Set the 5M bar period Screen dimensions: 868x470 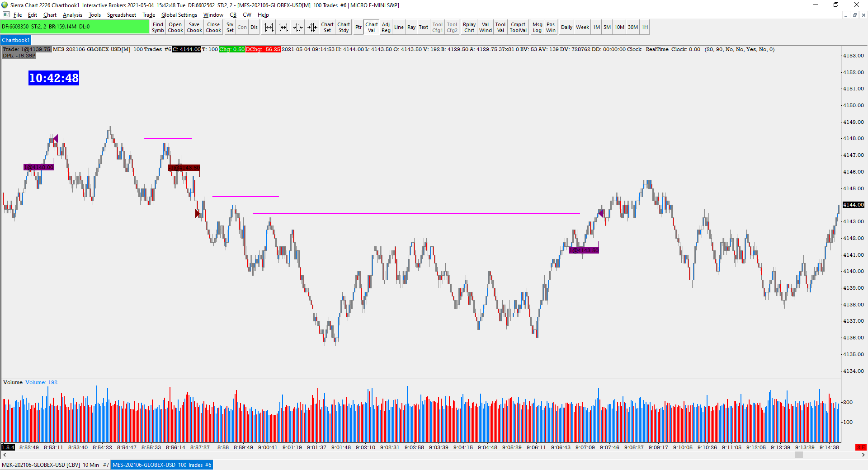tap(607, 27)
